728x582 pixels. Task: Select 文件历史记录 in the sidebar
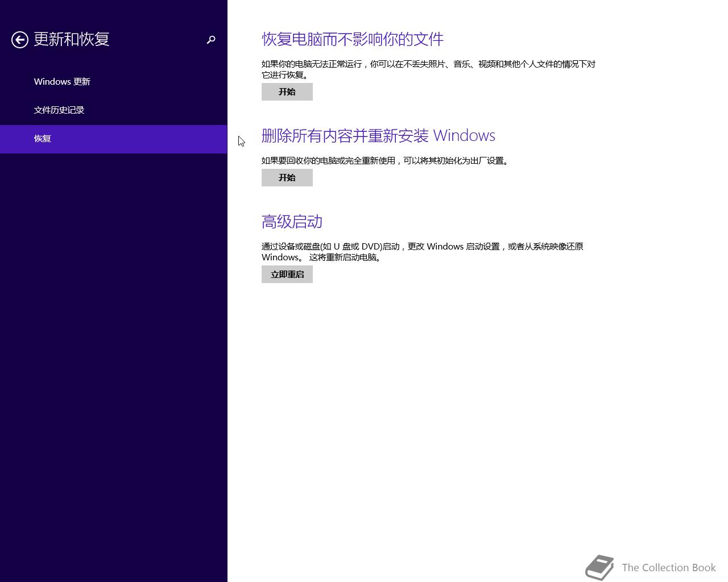pos(59,110)
